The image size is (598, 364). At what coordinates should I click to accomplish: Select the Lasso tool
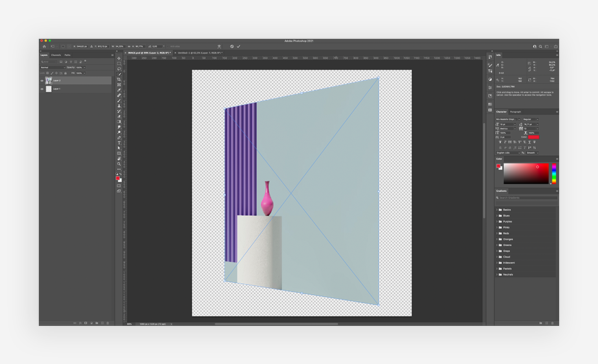pyautogui.click(x=119, y=69)
